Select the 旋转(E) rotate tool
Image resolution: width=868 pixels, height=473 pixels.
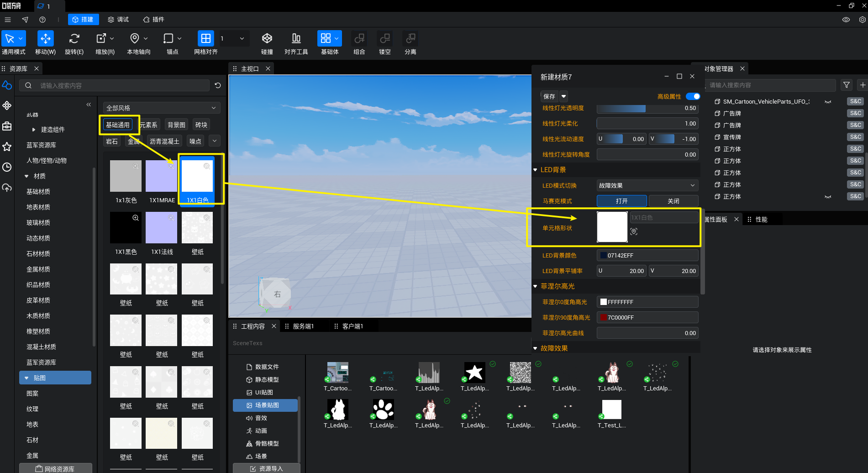74,39
